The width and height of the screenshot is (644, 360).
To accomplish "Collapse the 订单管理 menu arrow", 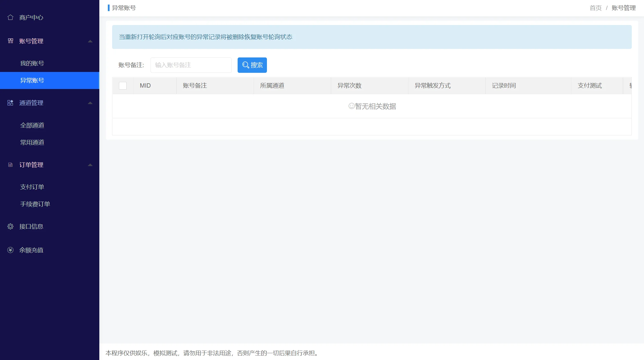I will click(90, 165).
